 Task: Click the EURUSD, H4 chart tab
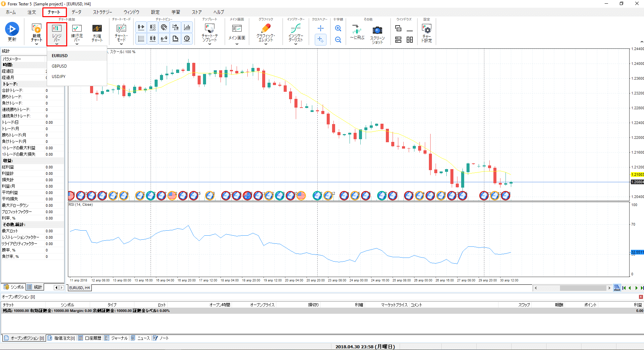[x=80, y=288]
